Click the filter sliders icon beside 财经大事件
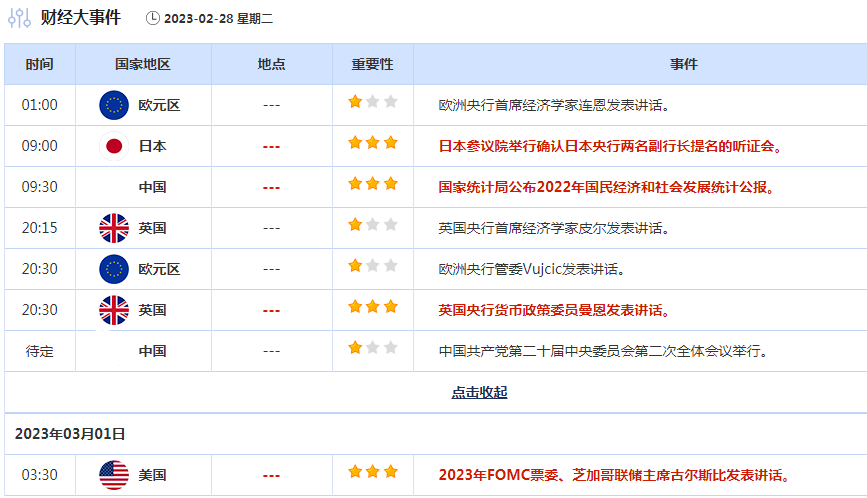Viewport: 867px width, 498px height. coord(19,18)
